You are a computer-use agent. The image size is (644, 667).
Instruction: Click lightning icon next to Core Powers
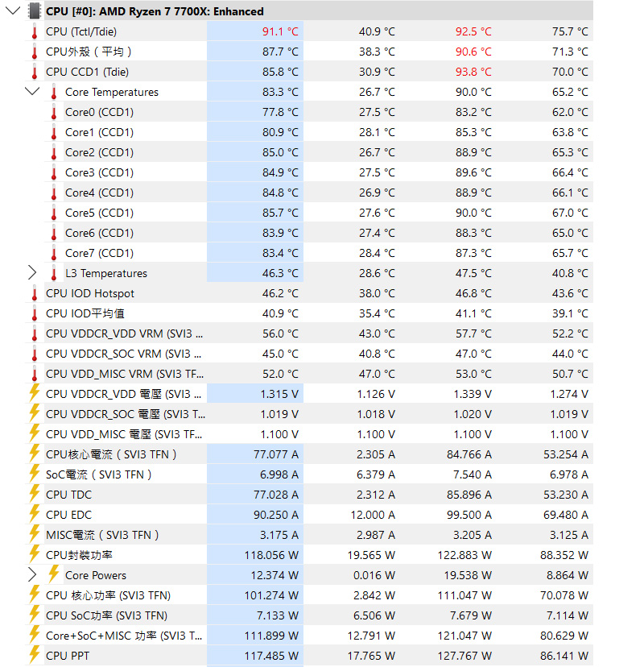point(54,574)
